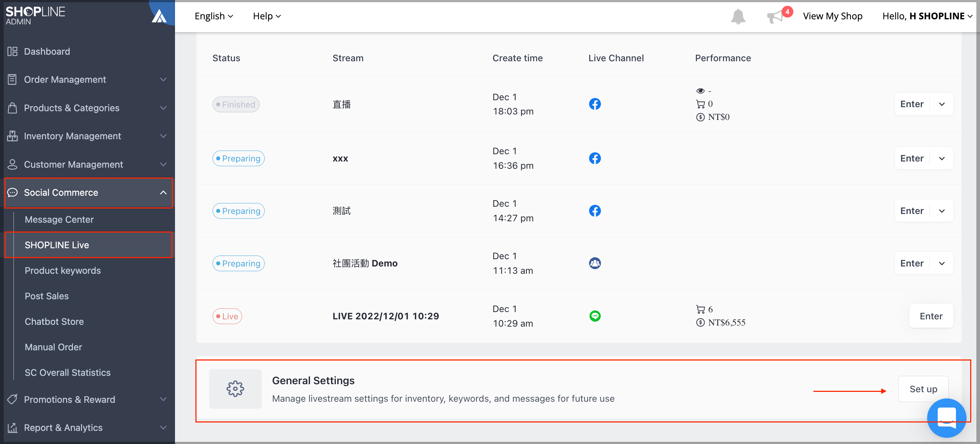Open Manual Order in sidebar
The image size is (980, 444).
(53, 347)
